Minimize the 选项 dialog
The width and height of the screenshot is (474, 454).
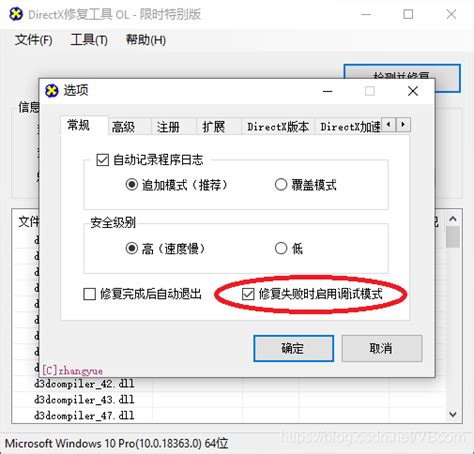328,91
